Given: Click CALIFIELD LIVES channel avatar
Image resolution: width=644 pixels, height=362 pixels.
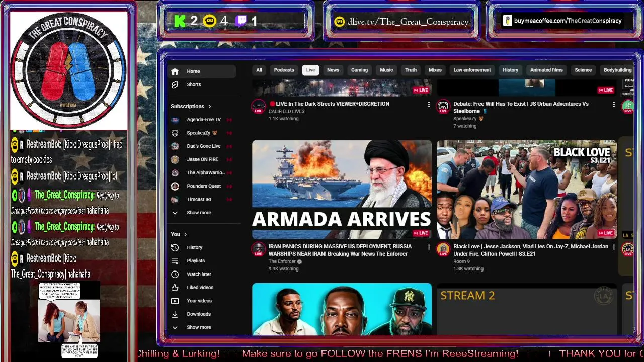Looking at the screenshot, I should (259, 107).
